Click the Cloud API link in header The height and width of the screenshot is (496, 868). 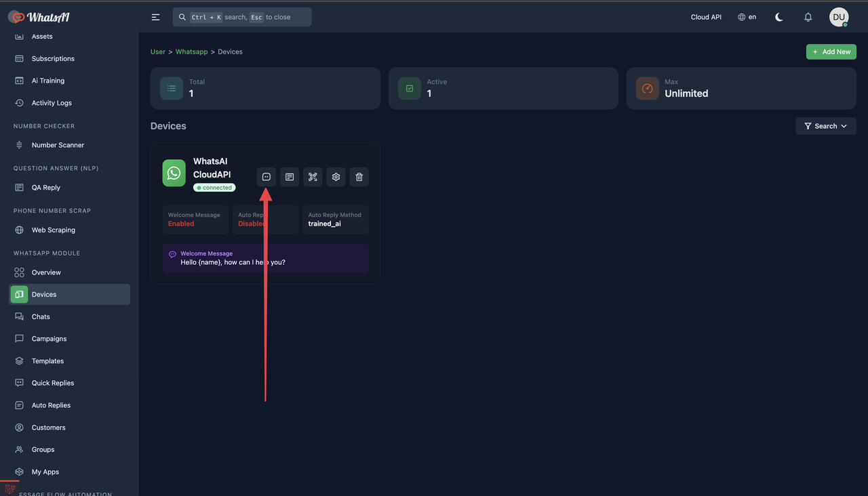click(x=706, y=17)
